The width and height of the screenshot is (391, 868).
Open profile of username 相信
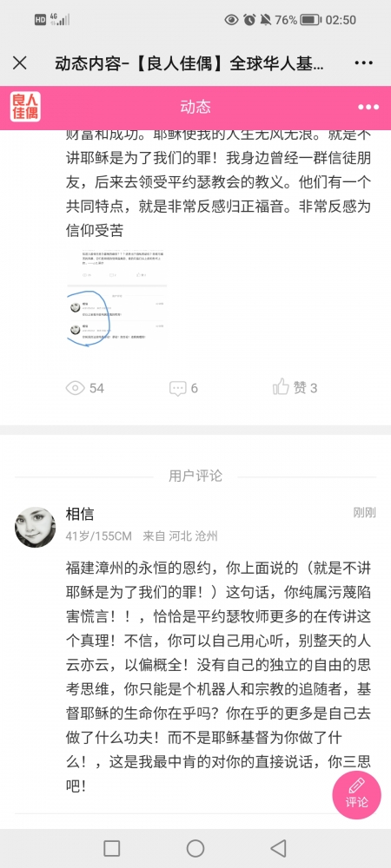click(80, 514)
